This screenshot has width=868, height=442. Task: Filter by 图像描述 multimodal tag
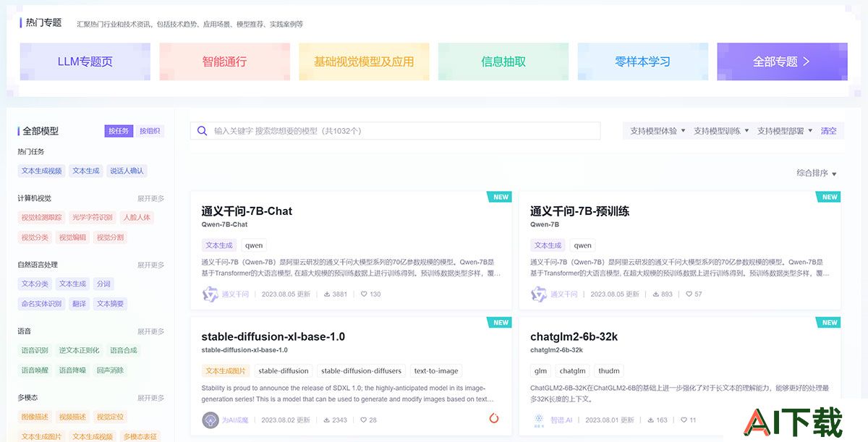(x=35, y=417)
